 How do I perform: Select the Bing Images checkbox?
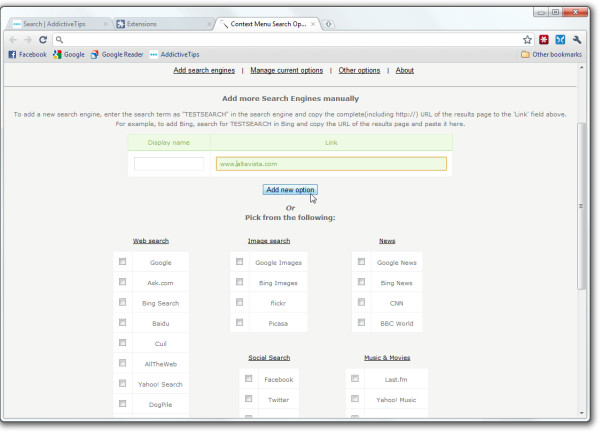pyautogui.click(x=240, y=282)
